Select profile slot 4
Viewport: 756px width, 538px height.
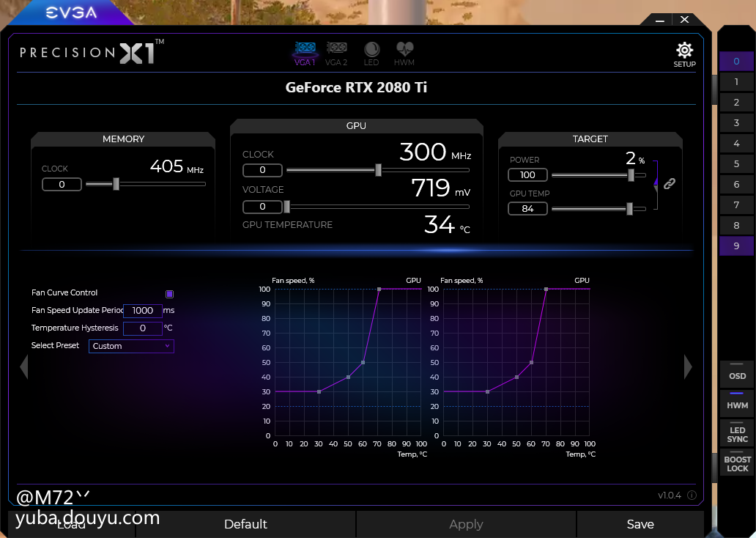[736, 144]
